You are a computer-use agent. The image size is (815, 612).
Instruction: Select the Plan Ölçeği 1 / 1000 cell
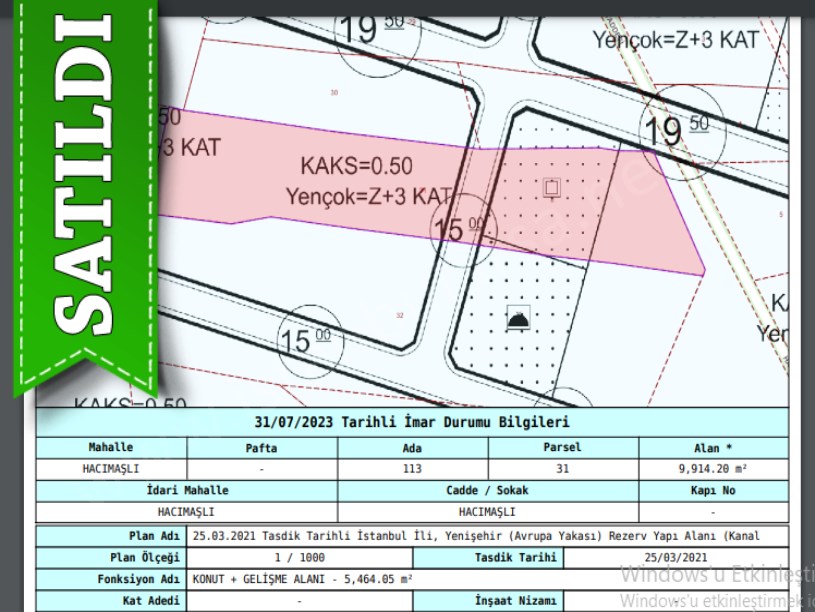point(298,557)
